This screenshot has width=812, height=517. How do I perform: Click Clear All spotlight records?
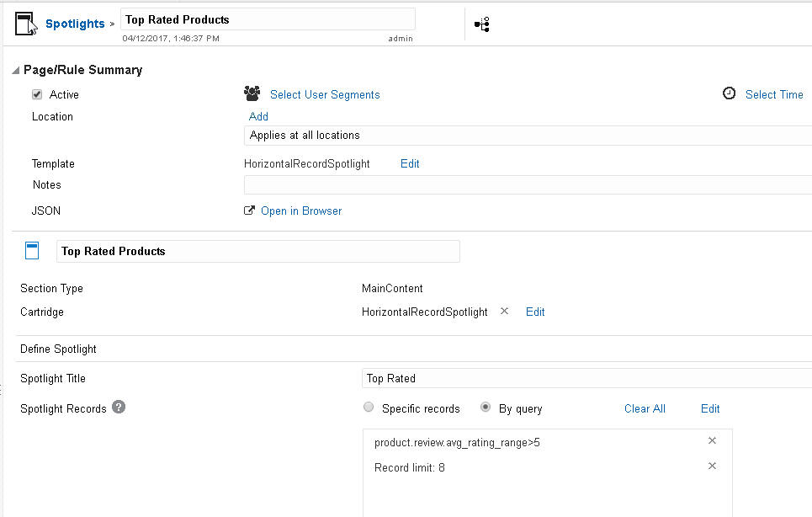[645, 408]
